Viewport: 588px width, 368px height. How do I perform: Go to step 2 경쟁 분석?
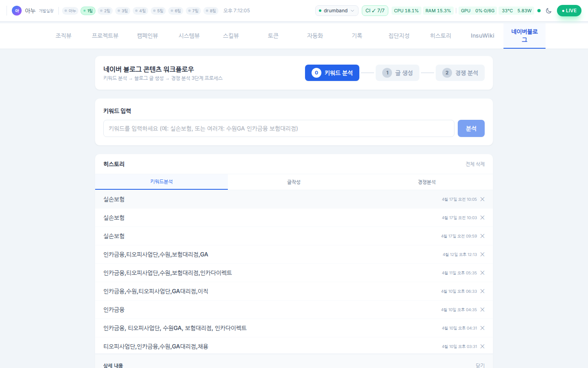pos(460,73)
